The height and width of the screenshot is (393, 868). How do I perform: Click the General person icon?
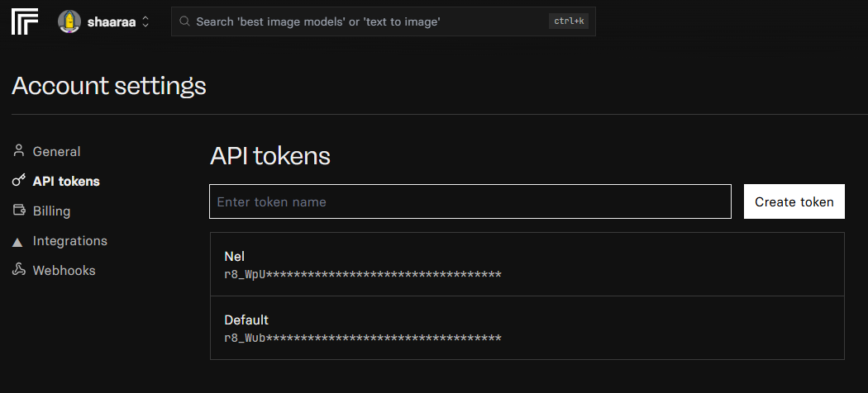pyautogui.click(x=19, y=151)
